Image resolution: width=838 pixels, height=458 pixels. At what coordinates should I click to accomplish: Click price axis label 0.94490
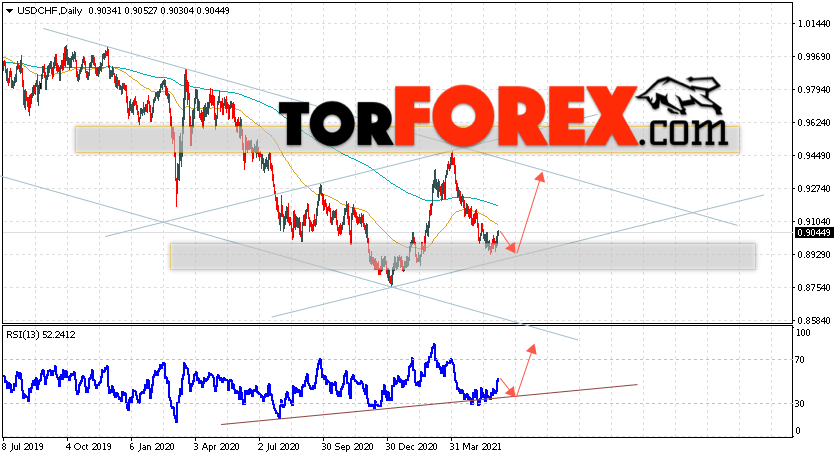(x=814, y=156)
